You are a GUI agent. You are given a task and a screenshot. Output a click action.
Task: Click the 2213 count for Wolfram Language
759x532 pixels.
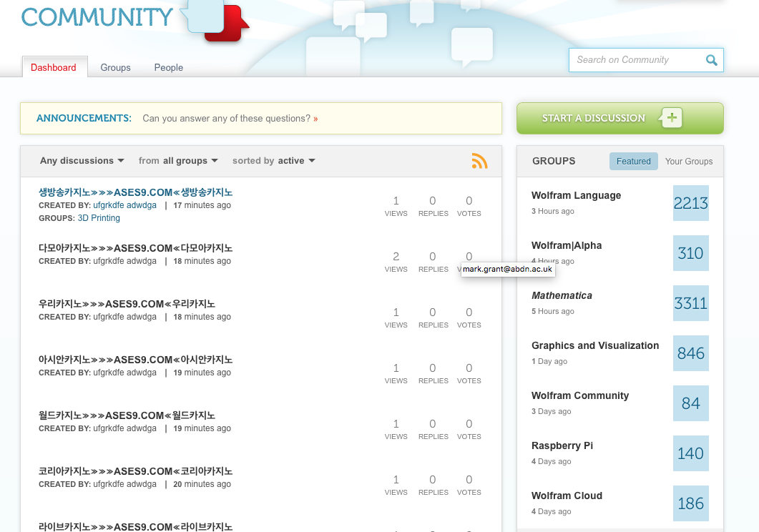click(x=691, y=203)
